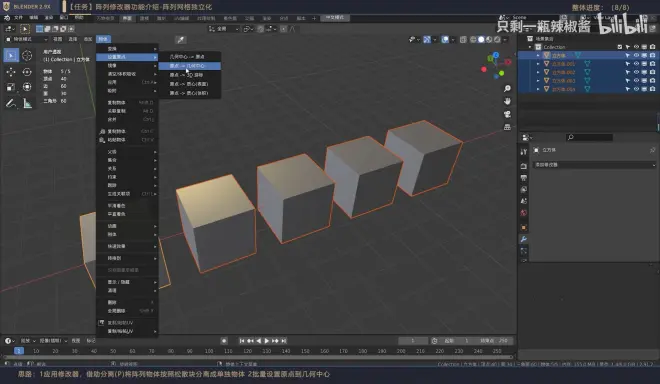Click the red X axis on navigation gizmo

(x=508, y=62)
